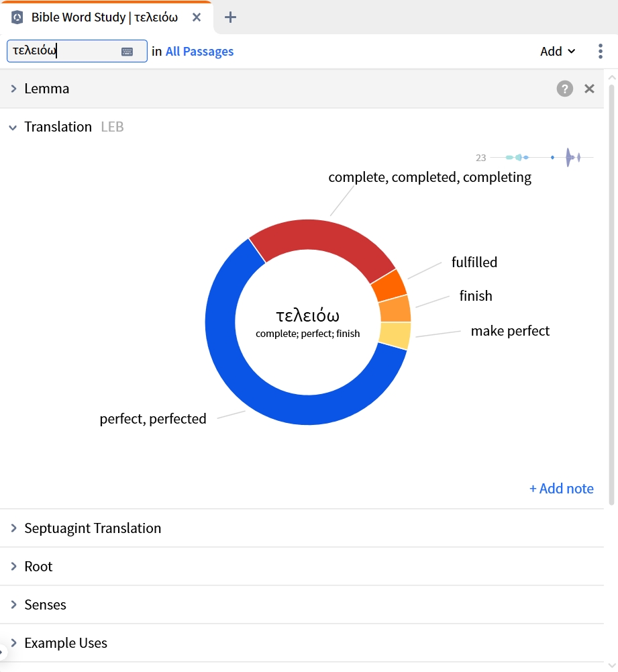618x672 pixels.
Task: Select the blue perfect, perfected chart segment
Action: click(240, 377)
